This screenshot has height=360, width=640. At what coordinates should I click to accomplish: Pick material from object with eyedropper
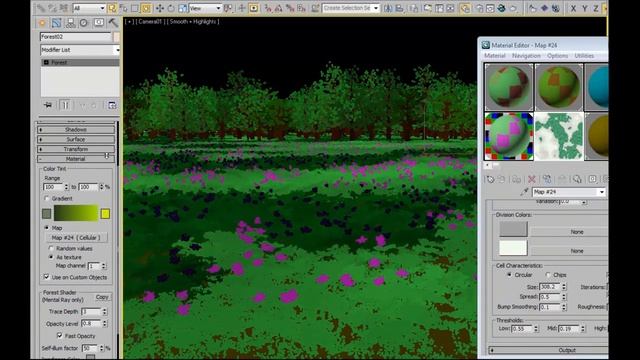[524, 192]
